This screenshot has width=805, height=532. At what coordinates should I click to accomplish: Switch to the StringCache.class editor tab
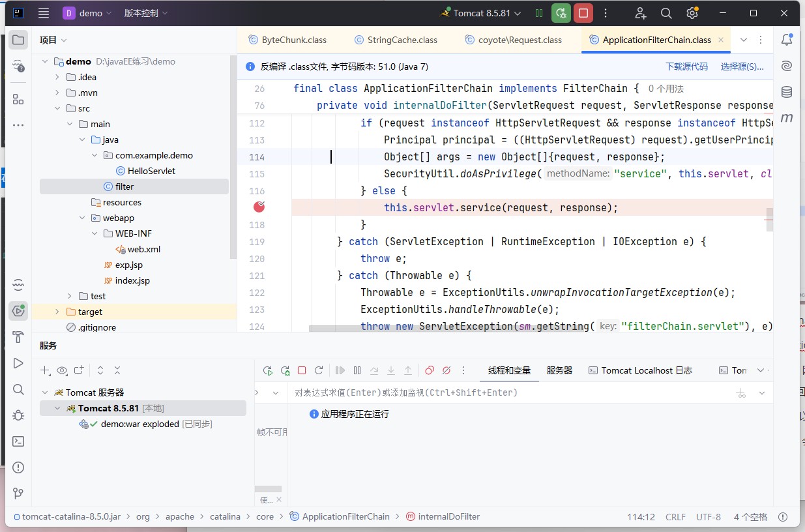pyautogui.click(x=402, y=40)
